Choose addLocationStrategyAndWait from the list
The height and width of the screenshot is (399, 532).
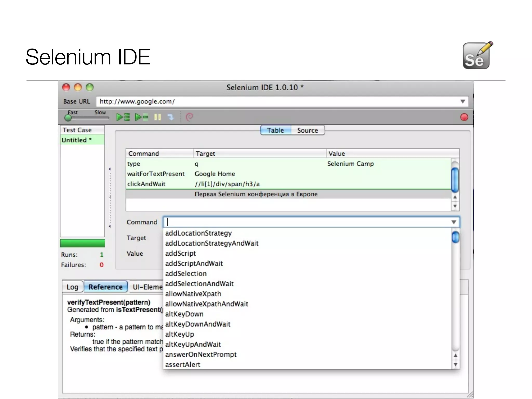click(307, 243)
